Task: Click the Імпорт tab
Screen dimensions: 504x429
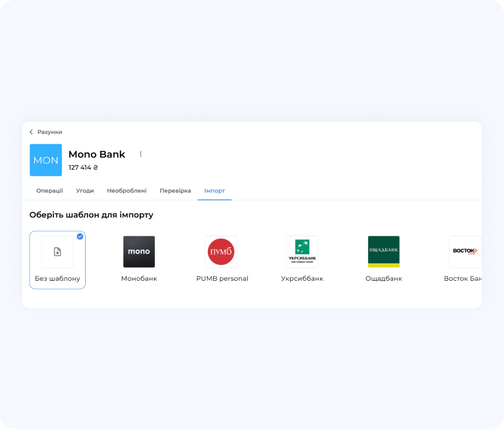Action: [x=214, y=191]
